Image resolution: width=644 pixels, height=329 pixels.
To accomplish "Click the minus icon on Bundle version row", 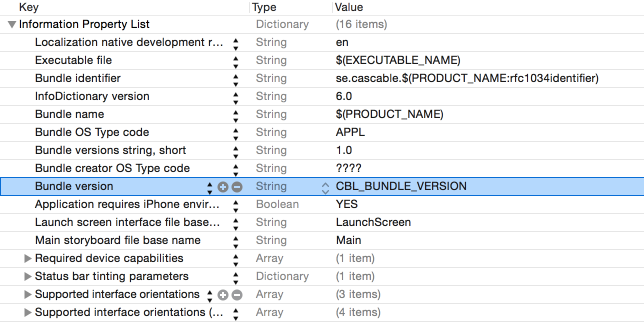I will pyautogui.click(x=237, y=187).
